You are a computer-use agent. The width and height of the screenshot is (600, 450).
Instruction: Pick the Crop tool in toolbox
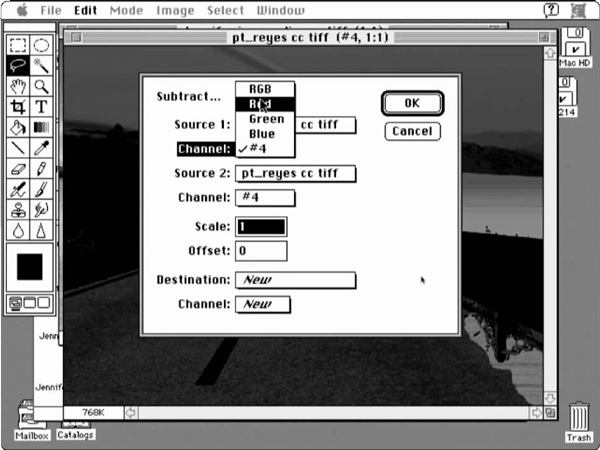coord(18,107)
